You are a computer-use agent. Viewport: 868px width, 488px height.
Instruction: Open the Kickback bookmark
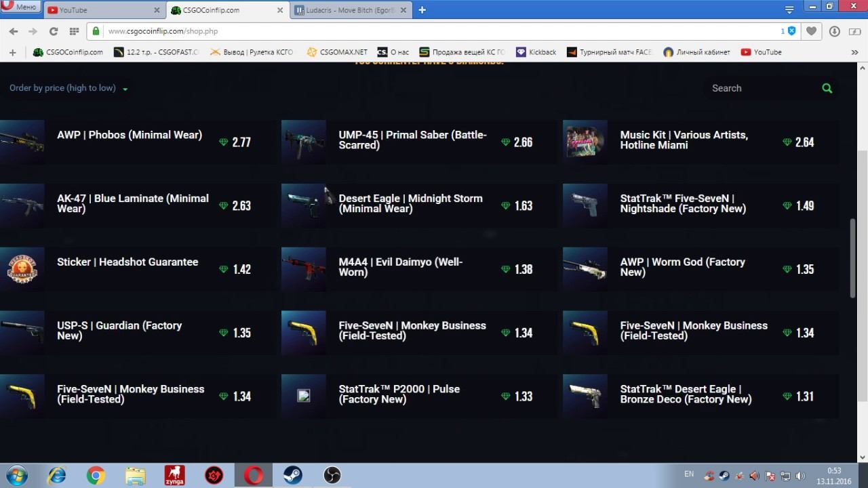point(536,52)
